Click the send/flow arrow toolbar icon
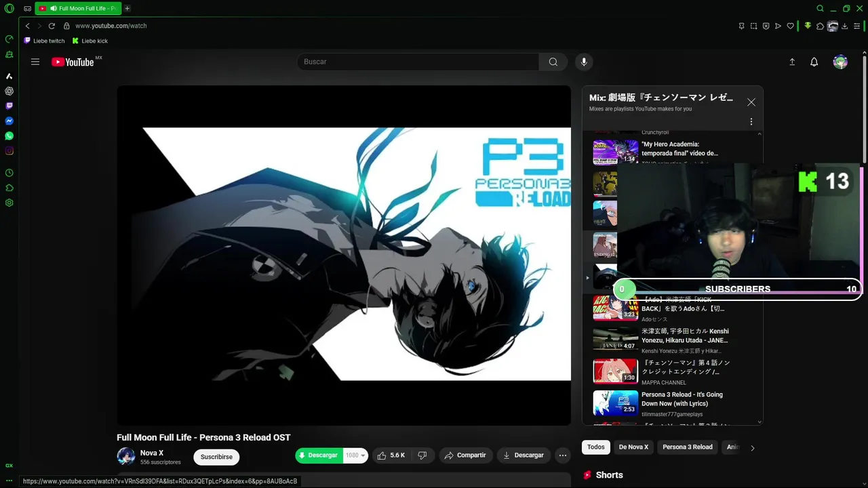868x488 pixels. [x=778, y=26]
